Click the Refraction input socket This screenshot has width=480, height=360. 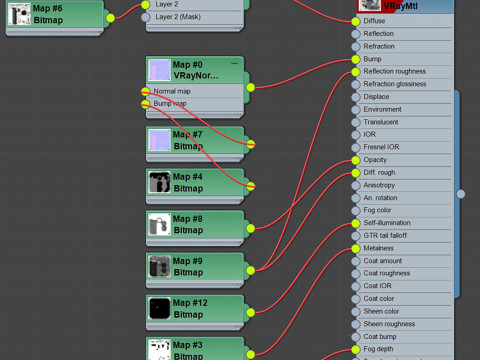click(x=356, y=46)
